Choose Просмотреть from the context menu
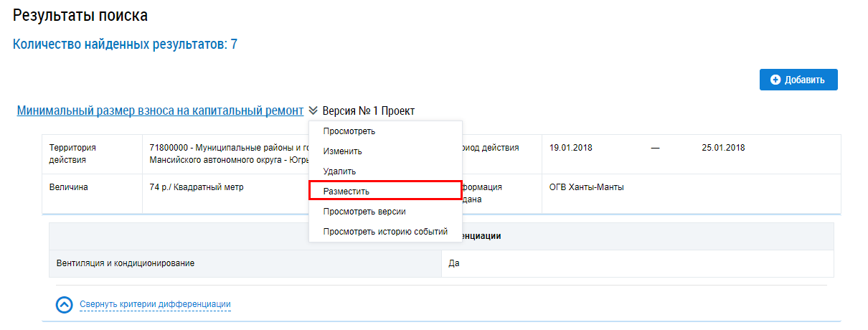The image size is (868, 330). click(349, 131)
